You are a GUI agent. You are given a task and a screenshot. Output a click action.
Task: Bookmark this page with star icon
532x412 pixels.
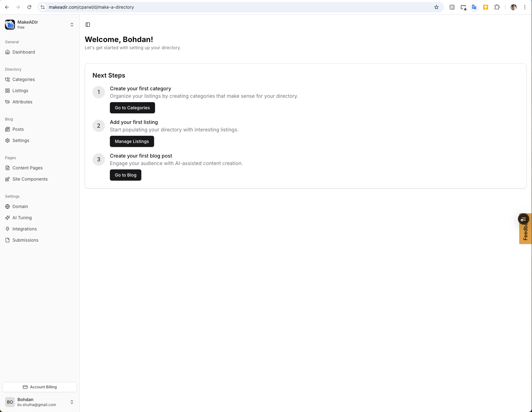(436, 7)
